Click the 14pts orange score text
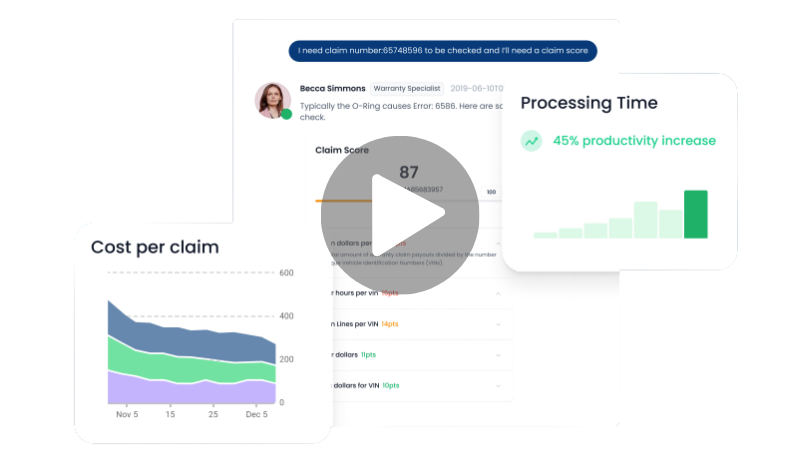Screen dimensions: 800x450 click(390, 324)
